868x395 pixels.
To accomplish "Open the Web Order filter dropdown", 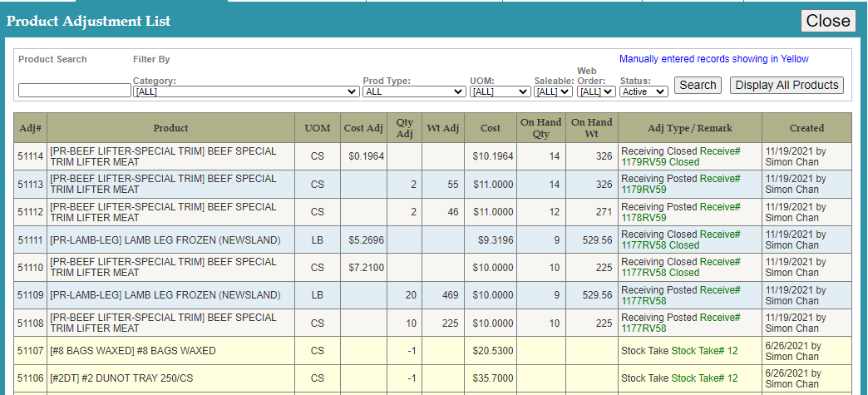I will point(596,92).
